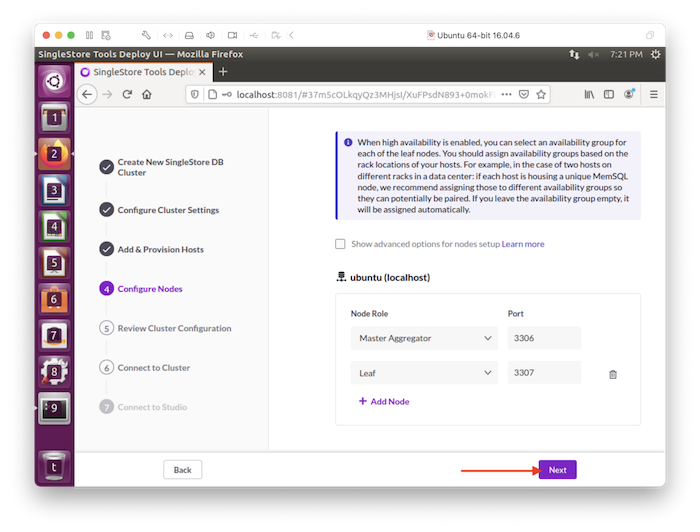Open network indicator in top panel
The image size is (700, 532).
click(x=574, y=54)
